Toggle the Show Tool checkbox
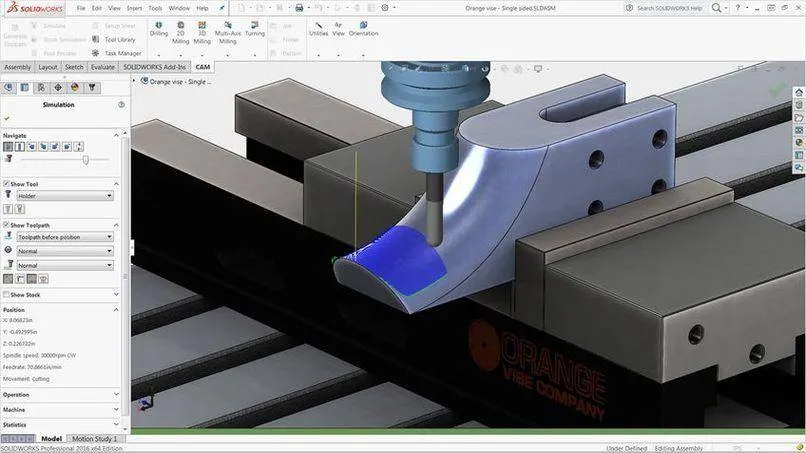The width and height of the screenshot is (806, 453). coord(6,184)
